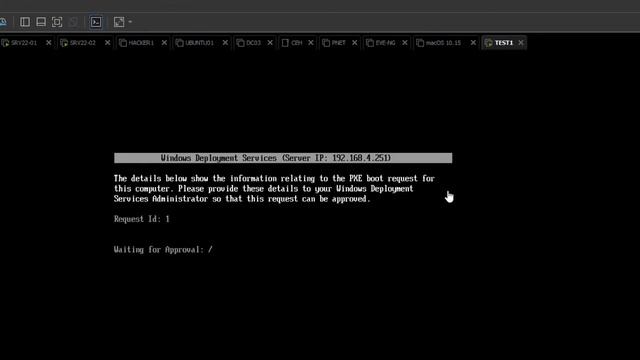Close the EVE-NG tab
Viewport: 640px width, 360px height.
tap(404, 43)
